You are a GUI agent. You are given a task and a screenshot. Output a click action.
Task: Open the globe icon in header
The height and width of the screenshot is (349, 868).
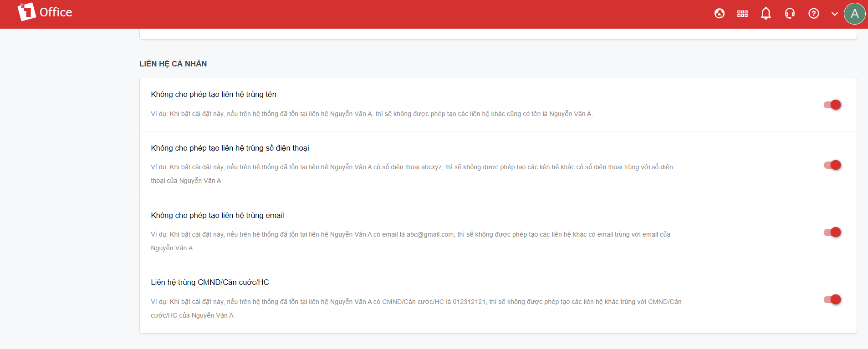[x=720, y=14]
